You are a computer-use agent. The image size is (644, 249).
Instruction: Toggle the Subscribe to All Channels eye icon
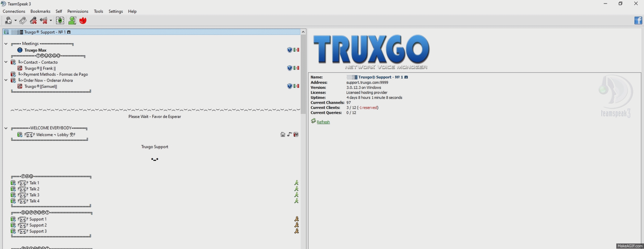[x=60, y=21]
